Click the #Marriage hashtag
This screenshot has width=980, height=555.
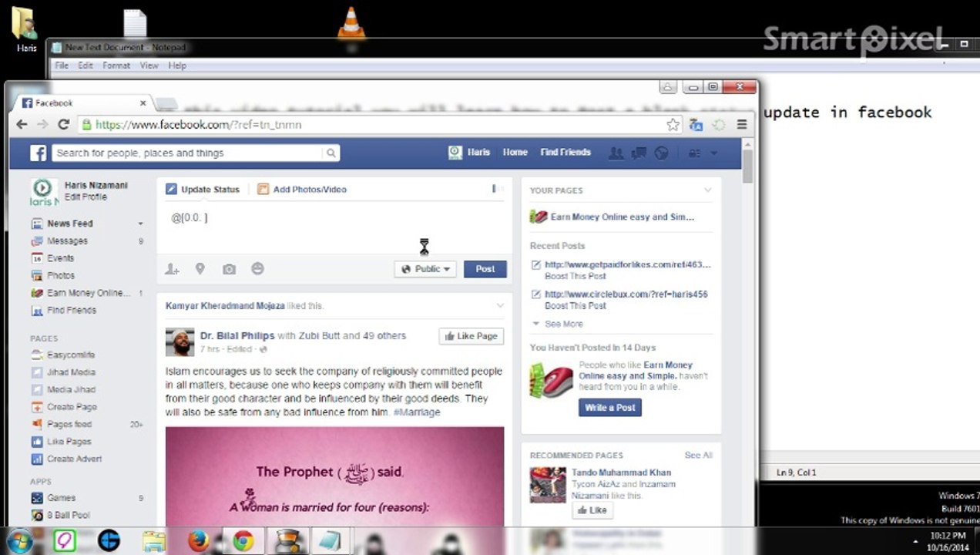pyautogui.click(x=416, y=412)
